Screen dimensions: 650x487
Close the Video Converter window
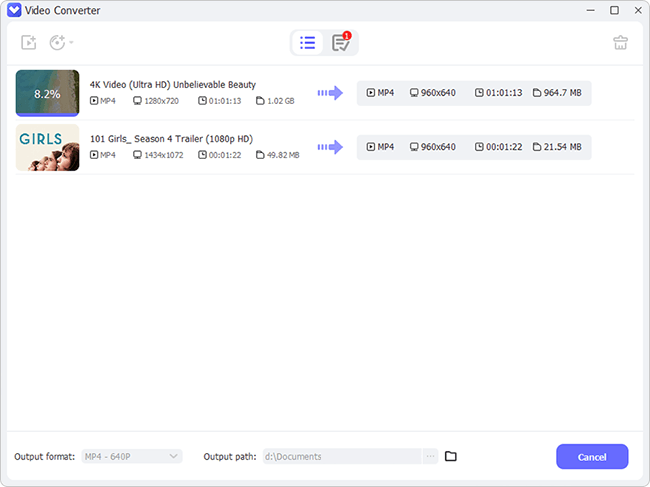(638, 10)
